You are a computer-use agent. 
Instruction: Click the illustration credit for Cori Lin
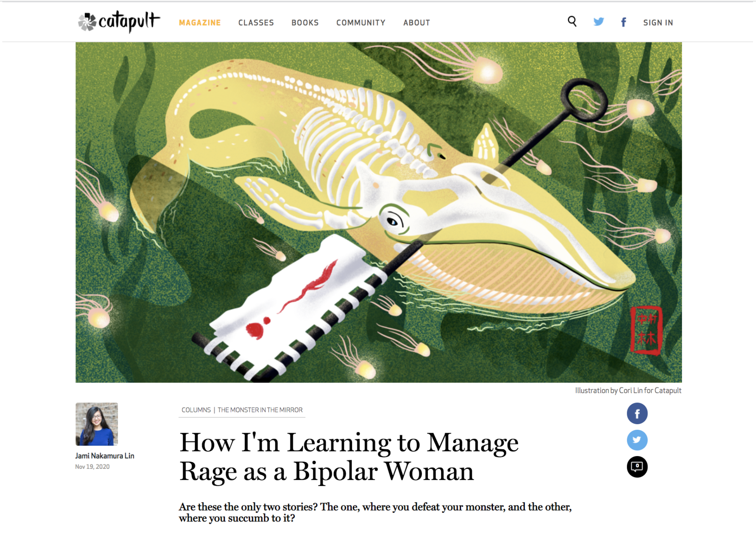pyautogui.click(x=628, y=390)
